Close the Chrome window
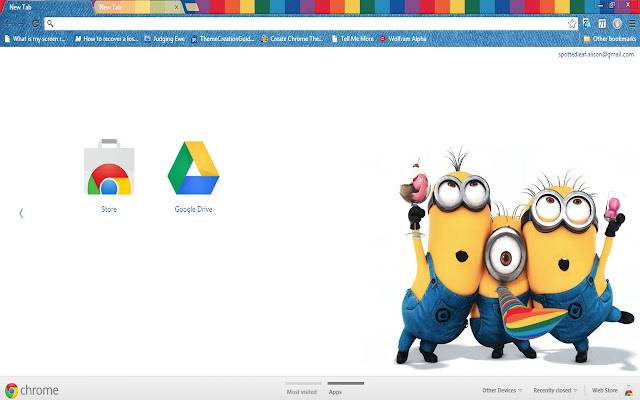The height and width of the screenshot is (400, 640). (628, 5)
